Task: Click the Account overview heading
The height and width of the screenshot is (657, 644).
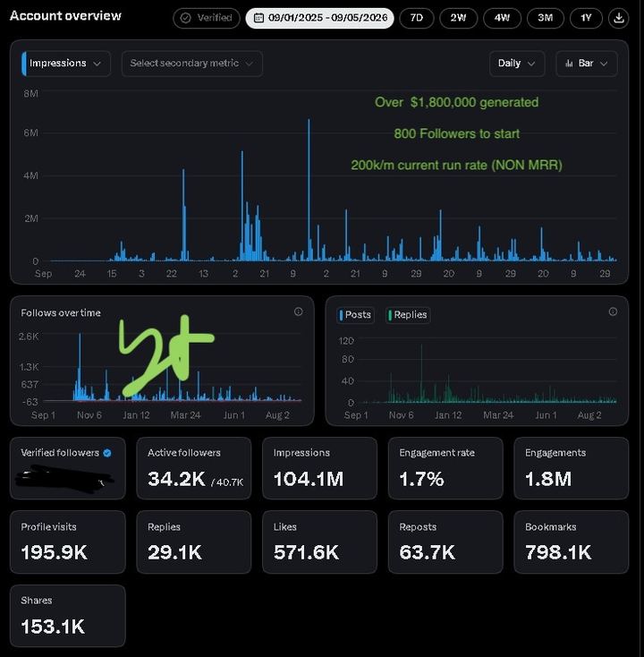Action: 65,16
